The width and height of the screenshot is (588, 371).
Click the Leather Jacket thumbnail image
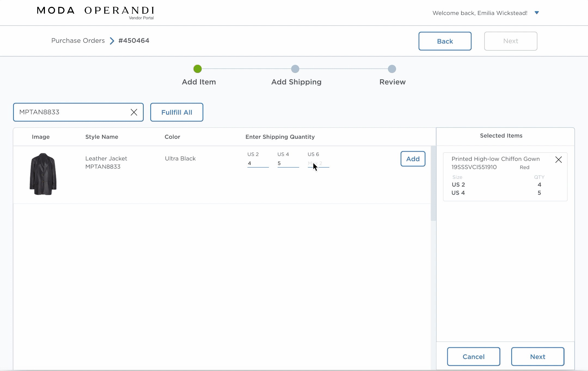click(43, 174)
